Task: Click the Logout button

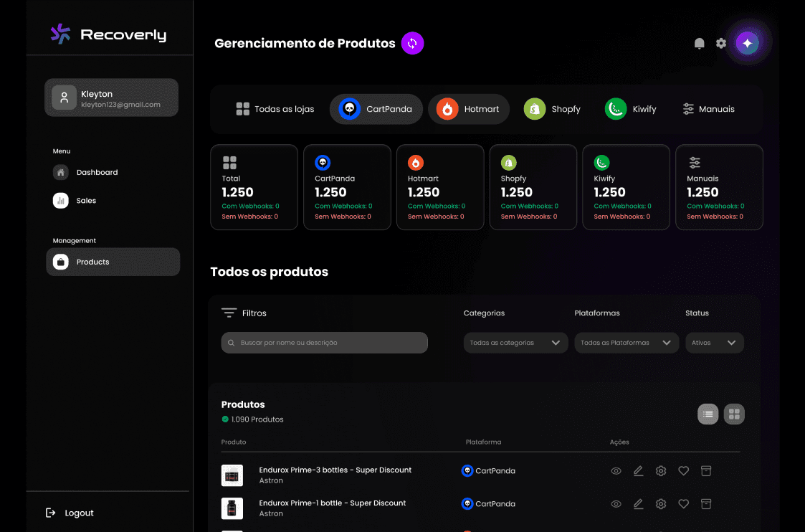Action: coord(70,513)
